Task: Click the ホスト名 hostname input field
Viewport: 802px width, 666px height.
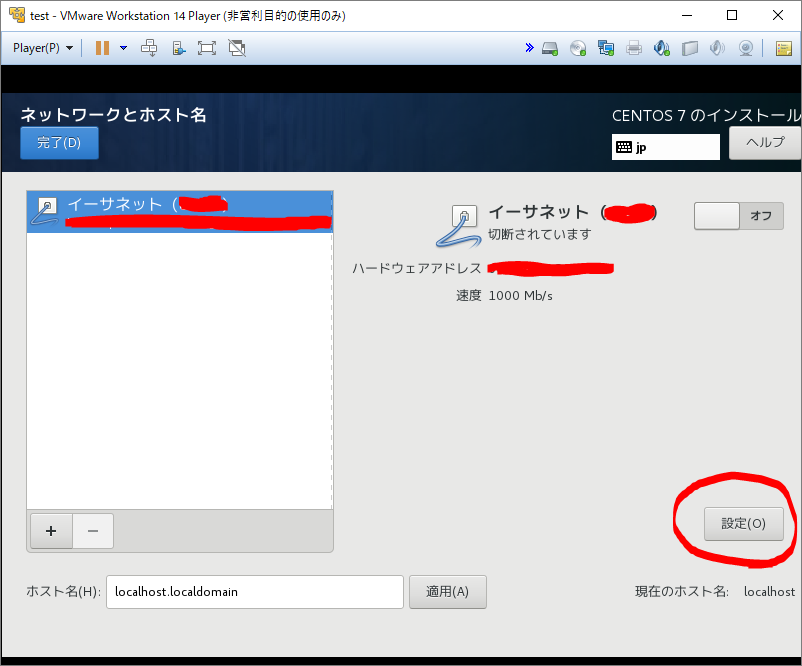Action: pos(255,592)
